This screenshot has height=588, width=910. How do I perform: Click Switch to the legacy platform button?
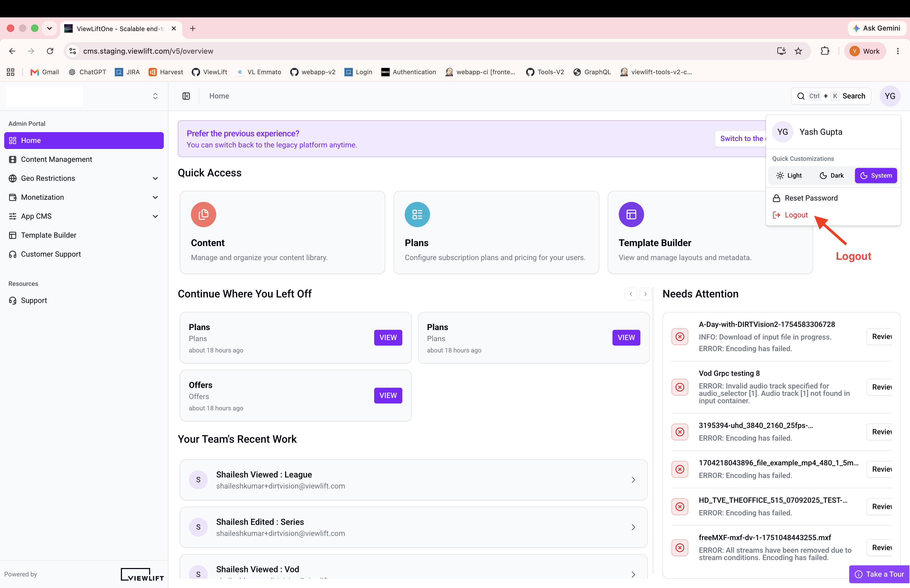point(740,139)
